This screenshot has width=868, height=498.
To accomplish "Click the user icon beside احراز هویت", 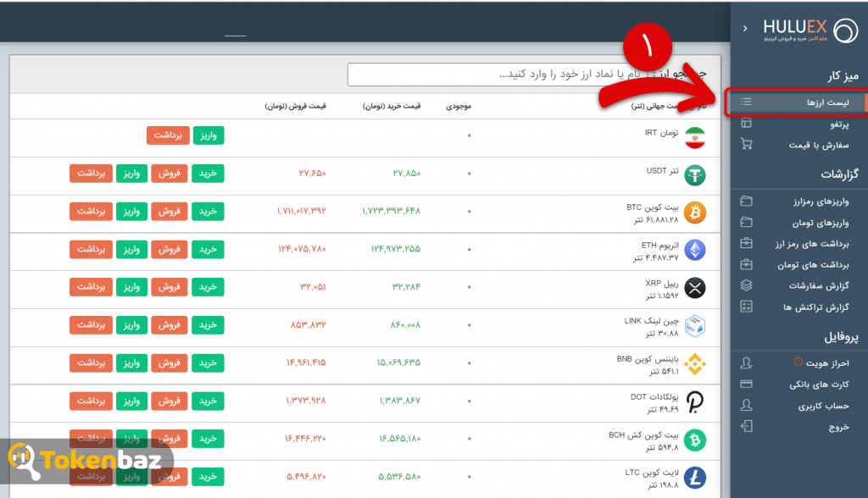I will coord(746,363).
